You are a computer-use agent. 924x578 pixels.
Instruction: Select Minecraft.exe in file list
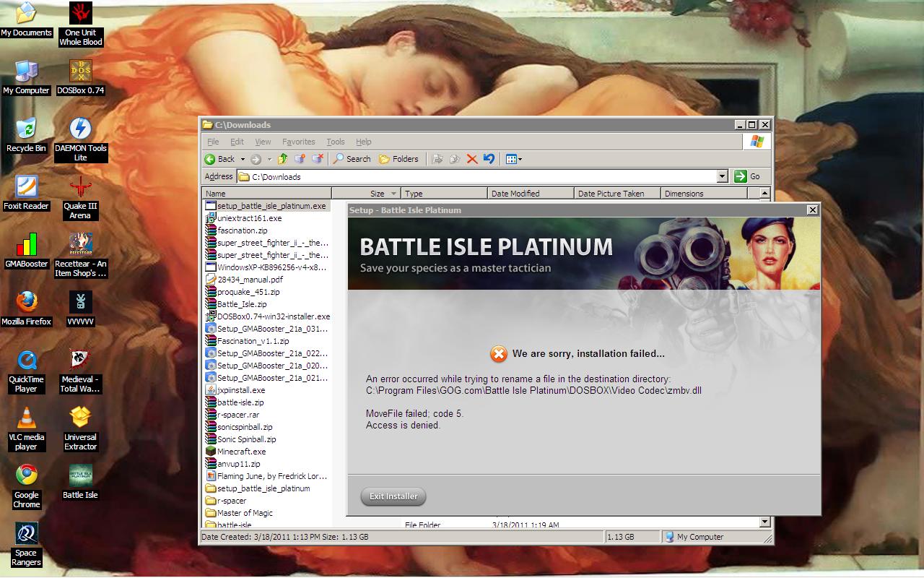pos(236,452)
